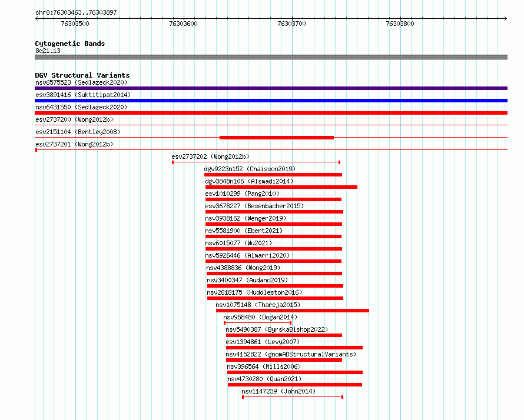Open dgv9223n152 (Chaisson2019) label
Screen dimensions: 524x420
(x=250, y=169)
